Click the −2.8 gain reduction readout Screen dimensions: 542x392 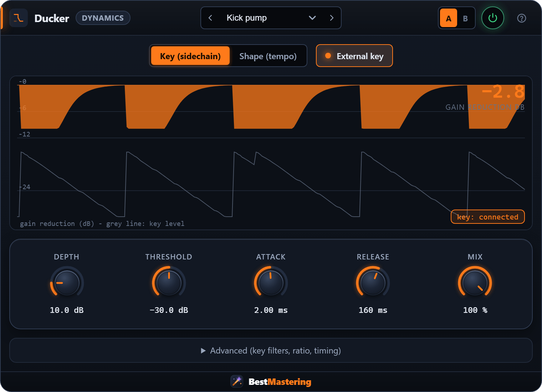[503, 92]
